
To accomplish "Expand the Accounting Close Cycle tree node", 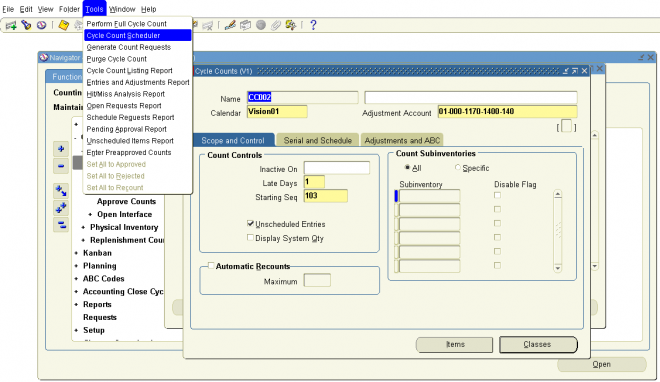I will (x=76, y=292).
